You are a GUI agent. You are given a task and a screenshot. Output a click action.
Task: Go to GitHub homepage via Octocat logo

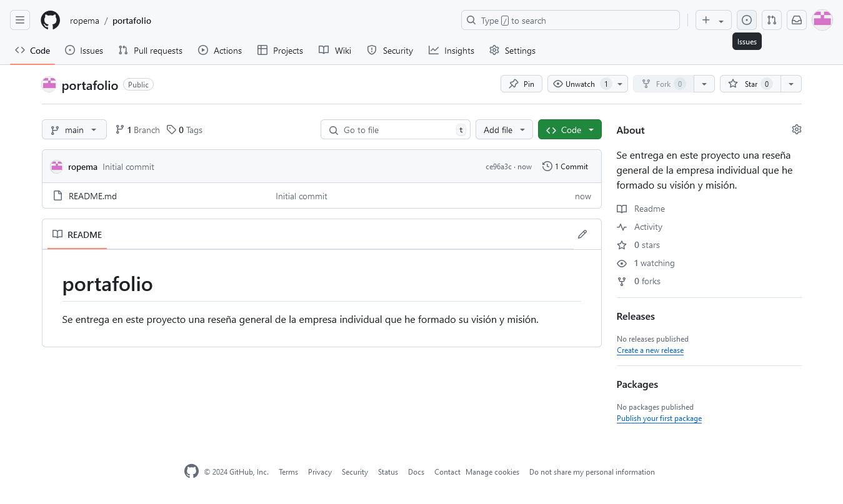pos(50,20)
